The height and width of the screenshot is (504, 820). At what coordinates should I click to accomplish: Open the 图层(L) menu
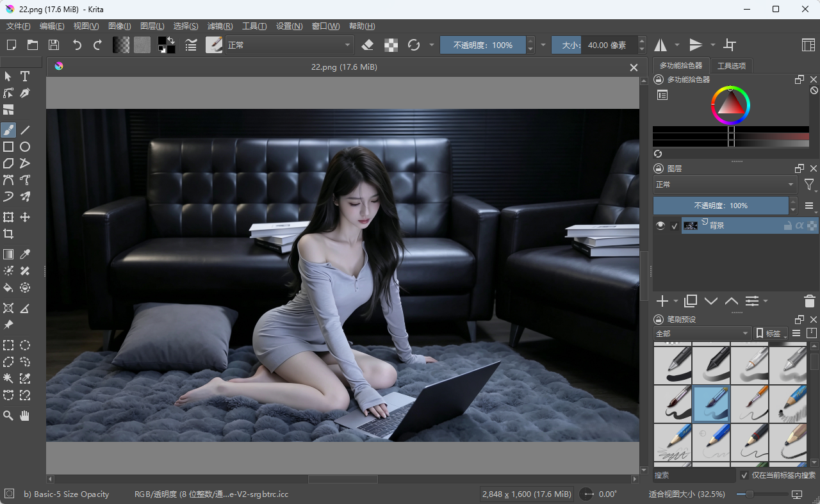[x=152, y=26]
